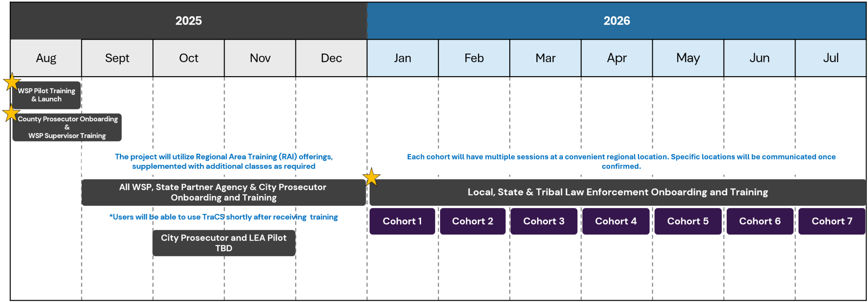Click City Prosecutor and LEA Pilot TBD bar
Image resolution: width=868 pixels, height=302 pixels.
click(223, 243)
